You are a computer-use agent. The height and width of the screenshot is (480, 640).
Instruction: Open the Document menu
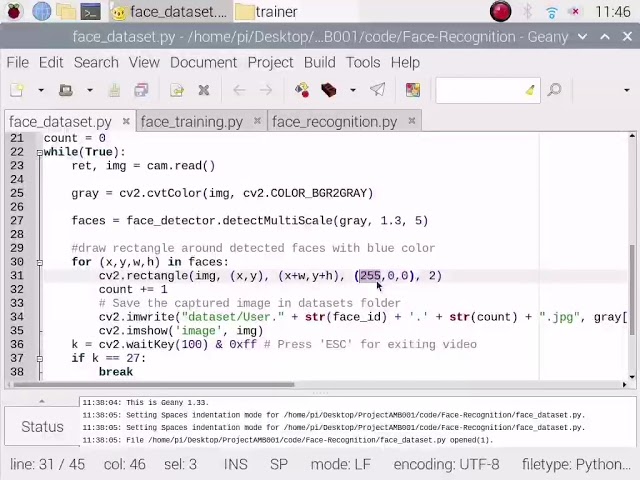click(x=203, y=62)
